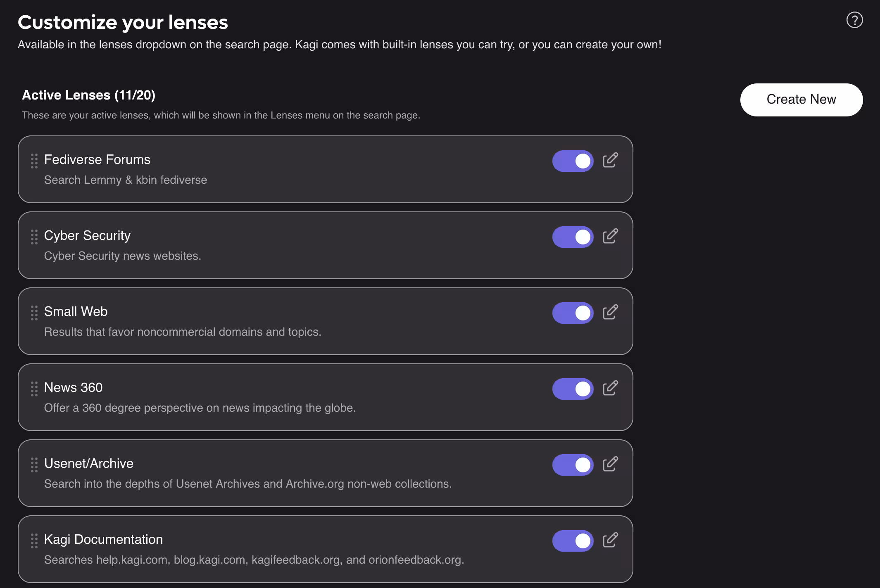Edit the Kagi Documentation lens
Image resolution: width=880 pixels, height=588 pixels.
[x=610, y=540]
